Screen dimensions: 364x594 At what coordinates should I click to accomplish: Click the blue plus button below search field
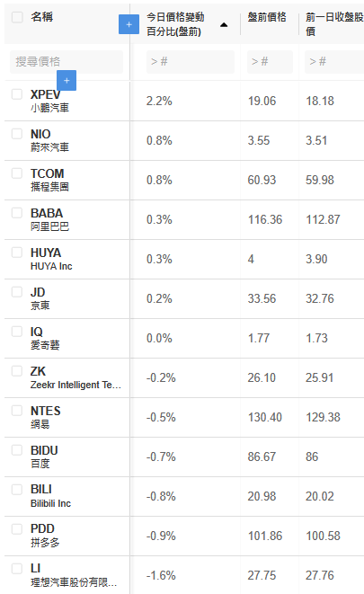click(67, 80)
